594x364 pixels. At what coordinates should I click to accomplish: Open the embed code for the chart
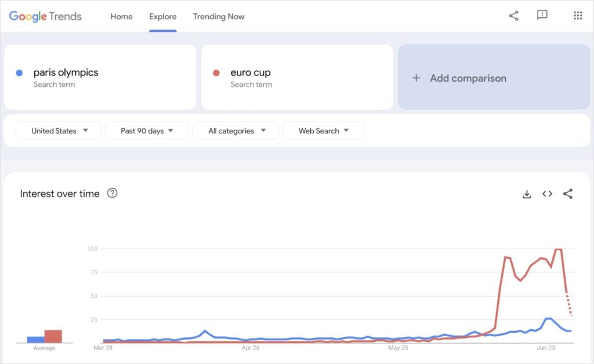tap(547, 194)
